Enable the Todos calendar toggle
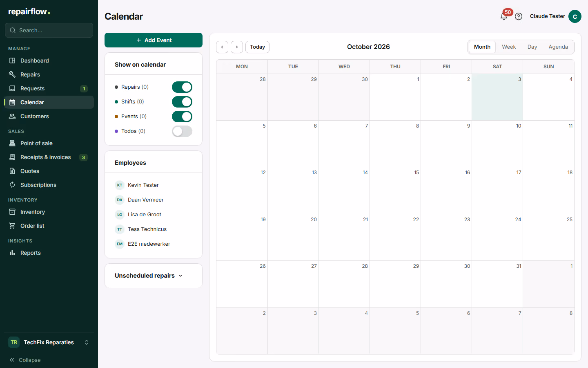Image resolution: width=588 pixels, height=368 pixels. (x=182, y=131)
